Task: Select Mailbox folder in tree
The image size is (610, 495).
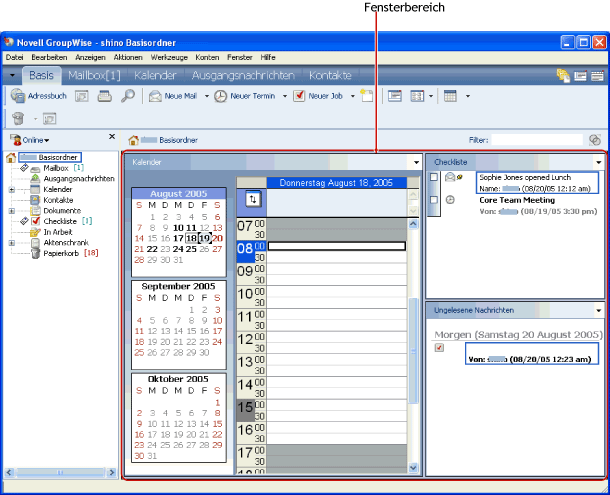Action: [x=56, y=168]
